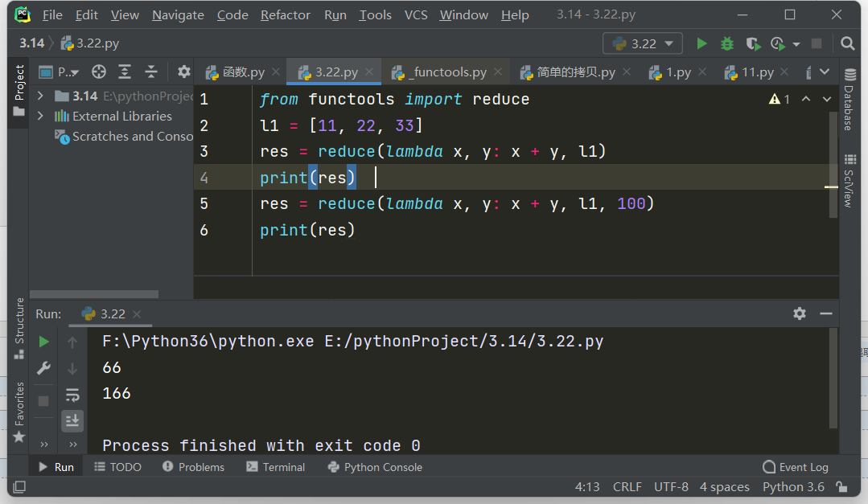Viewport: 868px width, 504px height.
Task: Open the 3.22 run configuration dropdown
Action: 643,43
